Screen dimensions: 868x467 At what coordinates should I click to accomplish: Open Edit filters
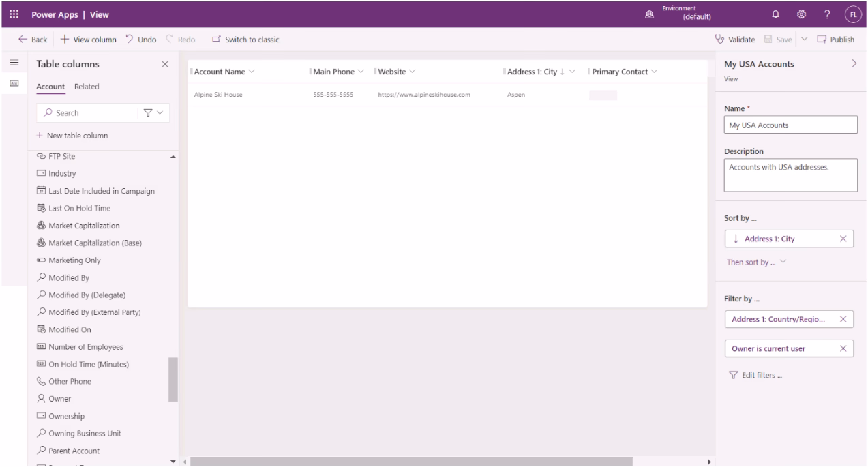[755, 375]
